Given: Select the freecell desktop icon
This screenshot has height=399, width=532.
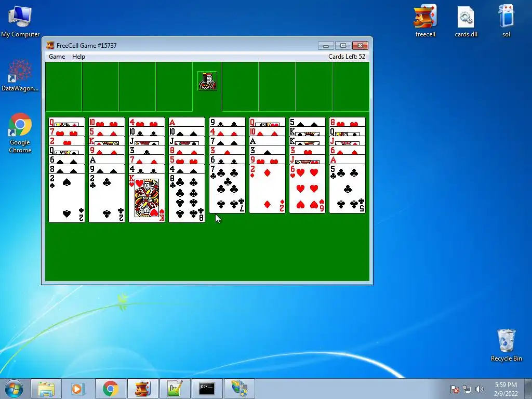Looking at the screenshot, I should click(425, 20).
